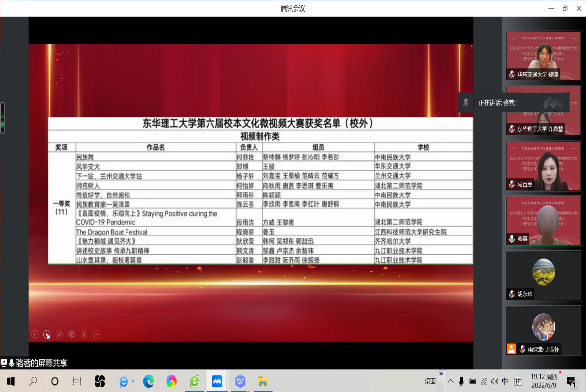
Task: Open Tencent Meeting from the taskbar
Action: coord(217,381)
